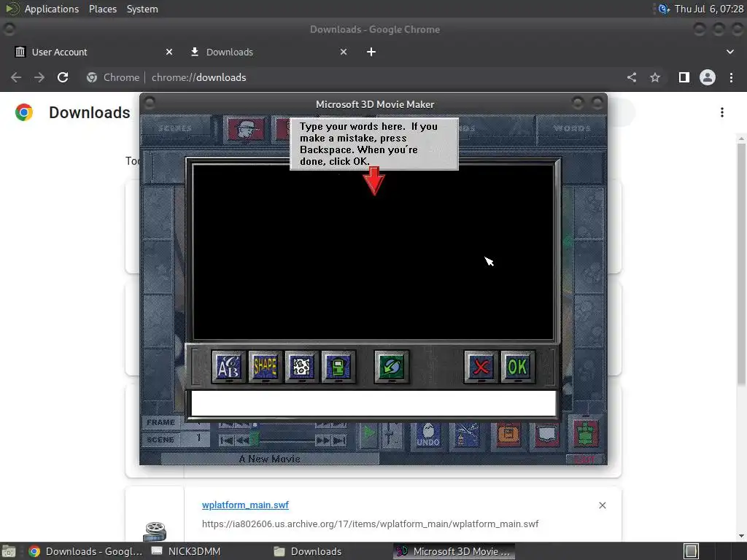Click the Microsoft 3D Movie taskbar button

pos(454,551)
